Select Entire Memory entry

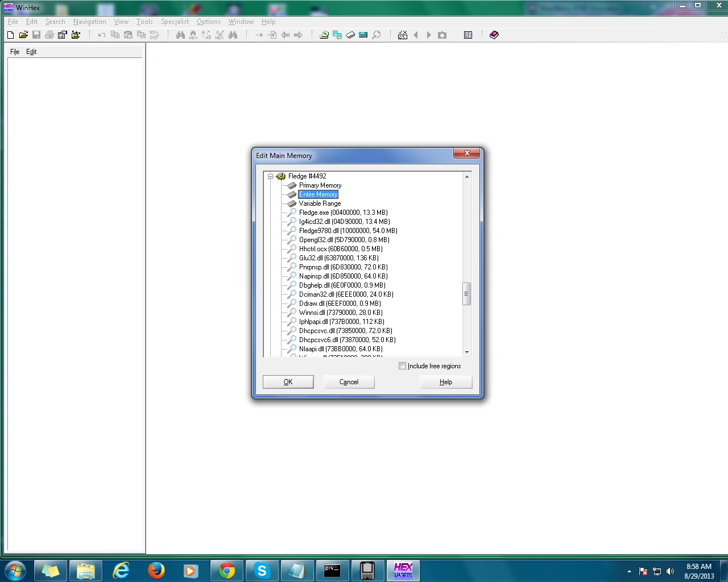pyautogui.click(x=318, y=194)
